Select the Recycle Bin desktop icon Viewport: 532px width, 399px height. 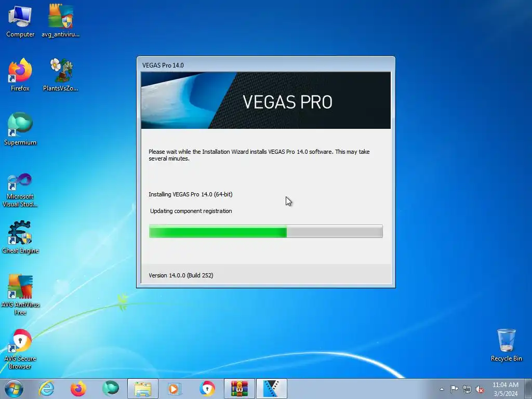(506, 345)
